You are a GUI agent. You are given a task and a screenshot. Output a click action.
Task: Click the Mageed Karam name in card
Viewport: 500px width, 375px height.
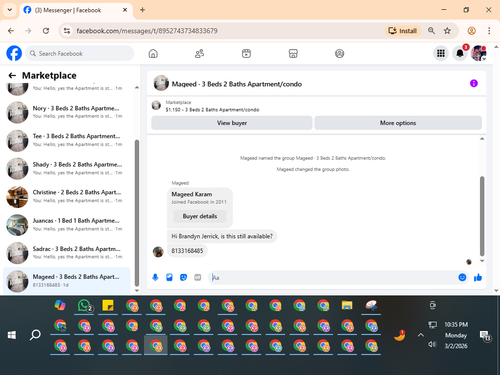point(192,194)
